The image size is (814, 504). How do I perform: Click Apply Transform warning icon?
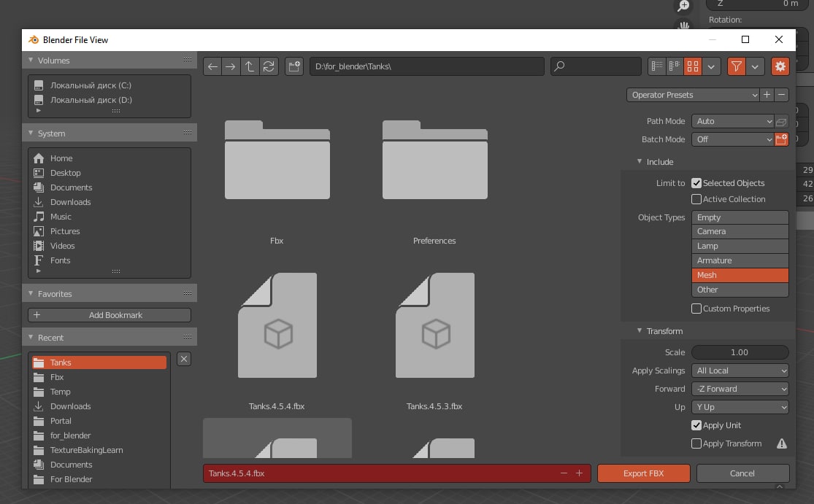pos(782,443)
